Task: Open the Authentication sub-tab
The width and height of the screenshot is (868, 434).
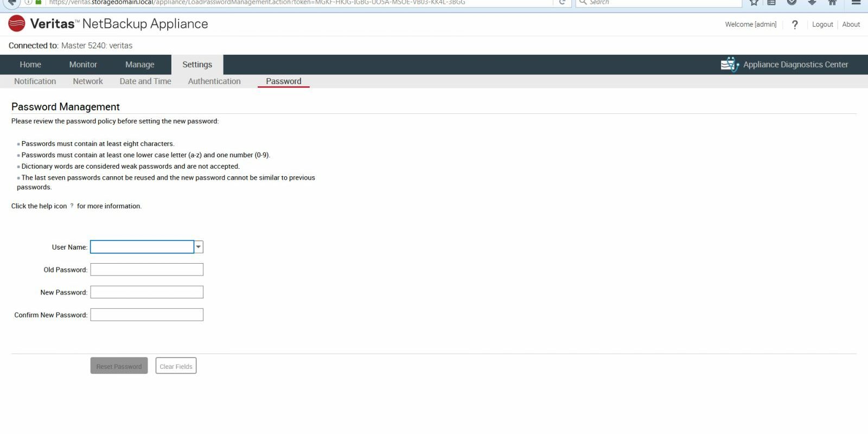Action: click(x=214, y=81)
